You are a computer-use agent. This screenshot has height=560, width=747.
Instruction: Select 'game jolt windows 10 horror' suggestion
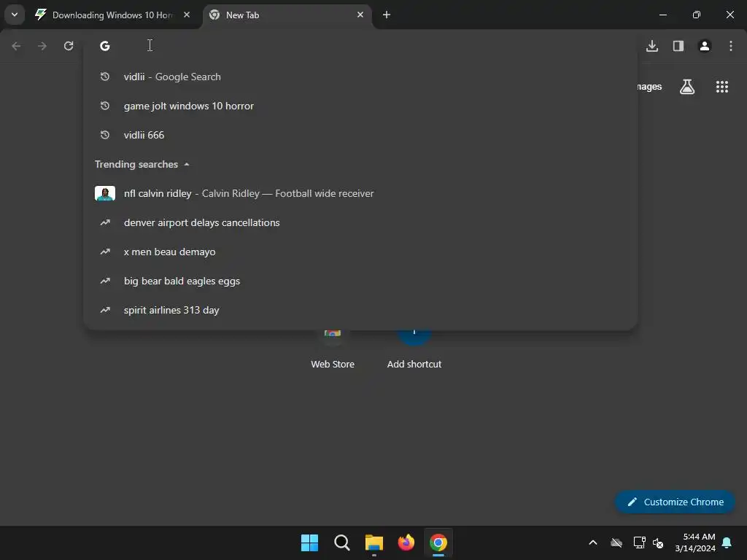[x=360, y=106]
